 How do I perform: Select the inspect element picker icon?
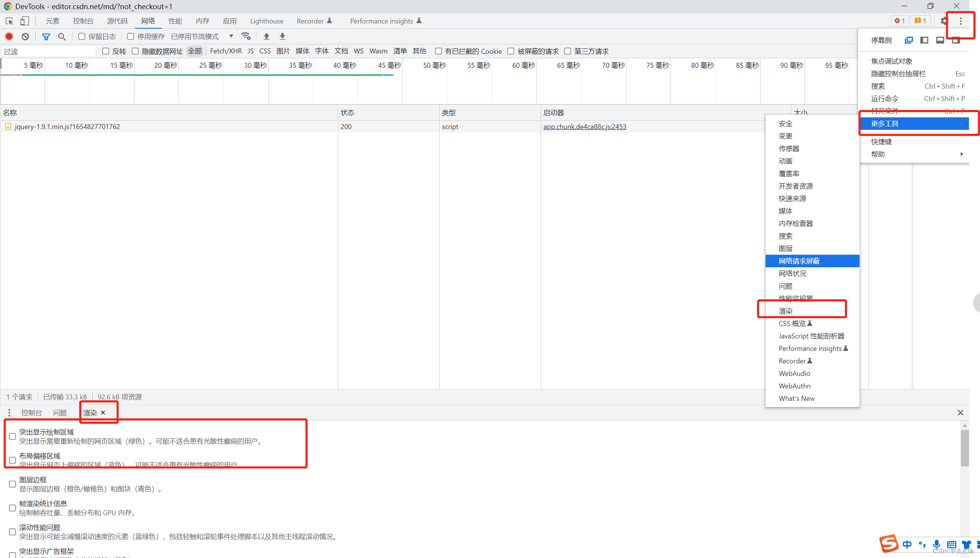[9, 21]
